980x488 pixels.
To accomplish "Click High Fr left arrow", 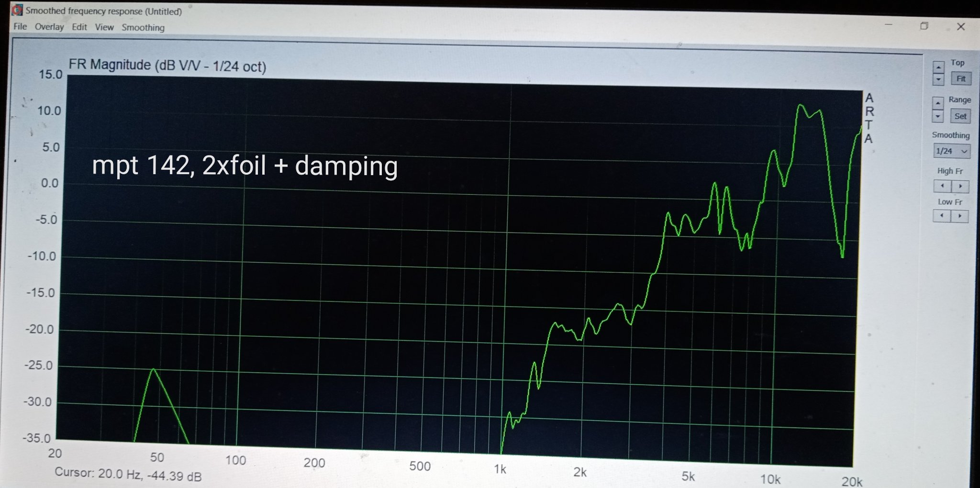I will click(x=942, y=186).
